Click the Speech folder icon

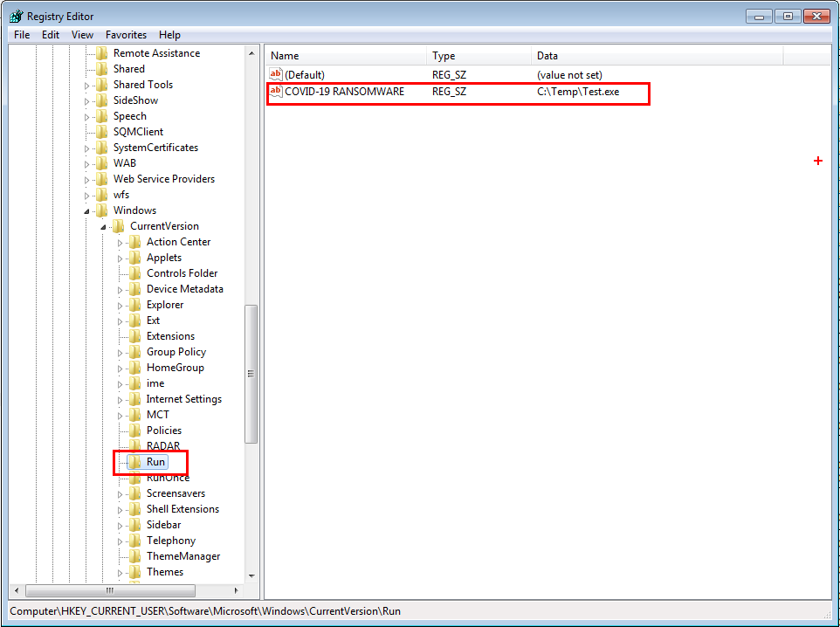pyautogui.click(x=102, y=116)
